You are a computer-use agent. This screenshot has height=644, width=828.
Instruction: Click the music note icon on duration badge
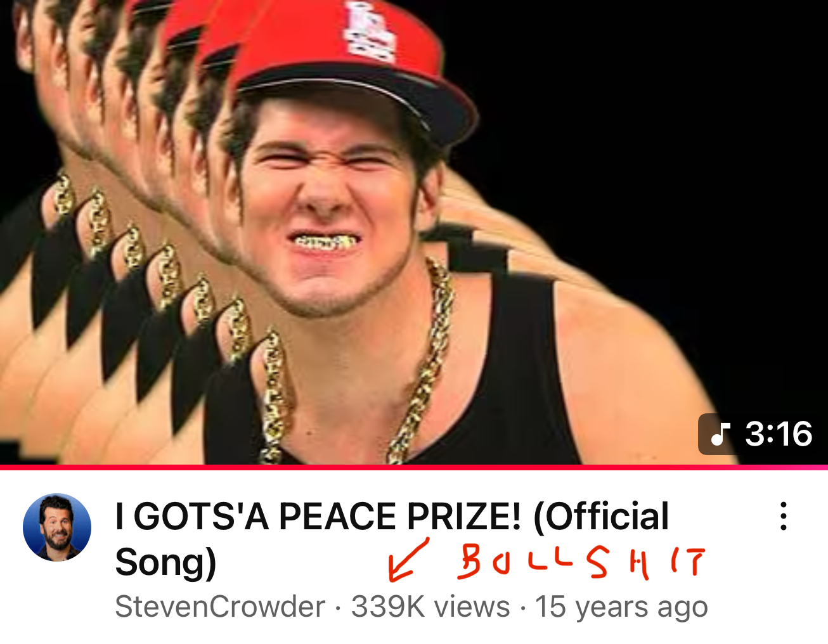tap(719, 434)
